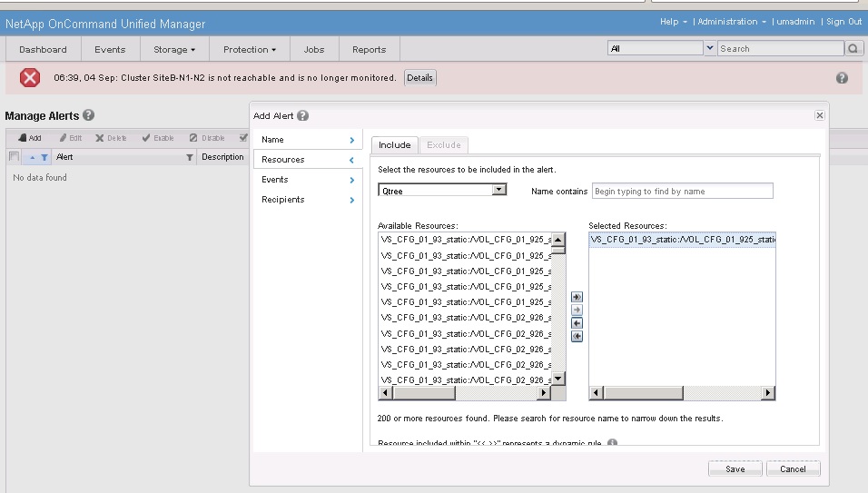Screen dimensions: 868x493
Task: Click the red error icon in banner
Action: 30,78
